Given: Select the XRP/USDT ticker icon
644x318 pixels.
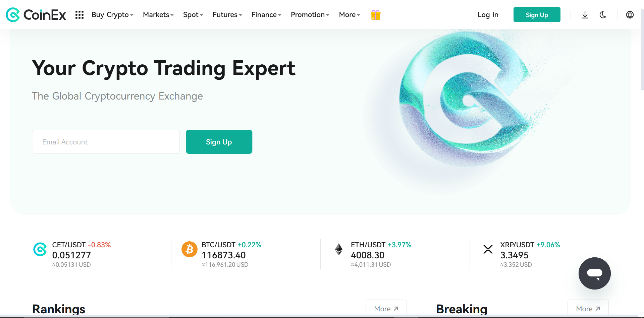Looking at the screenshot, I should 488,249.
